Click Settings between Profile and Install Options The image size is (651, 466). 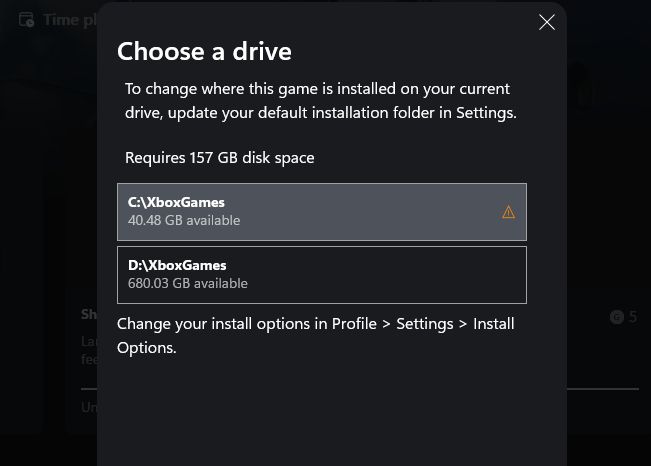click(425, 324)
